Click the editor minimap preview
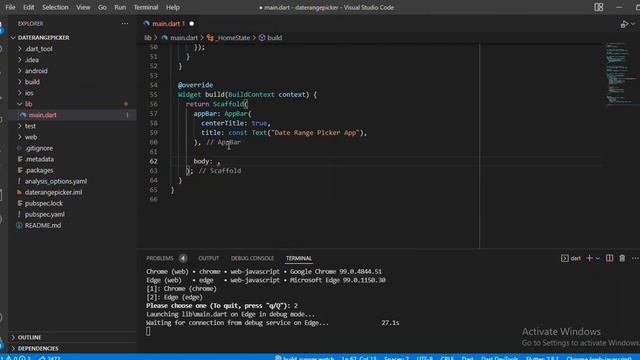Image resolution: width=640 pixels, height=360 pixels. click(x=620, y=73)
